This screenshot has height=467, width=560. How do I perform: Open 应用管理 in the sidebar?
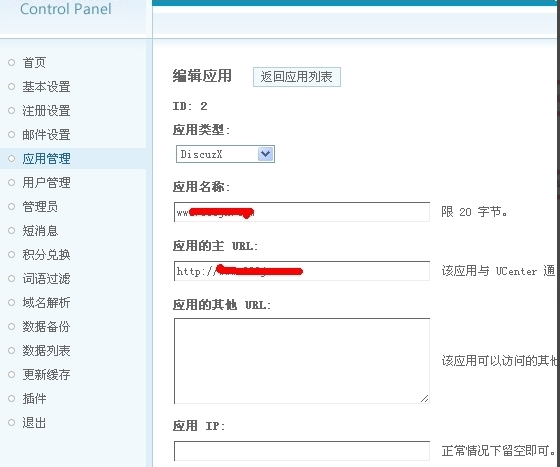46,159
